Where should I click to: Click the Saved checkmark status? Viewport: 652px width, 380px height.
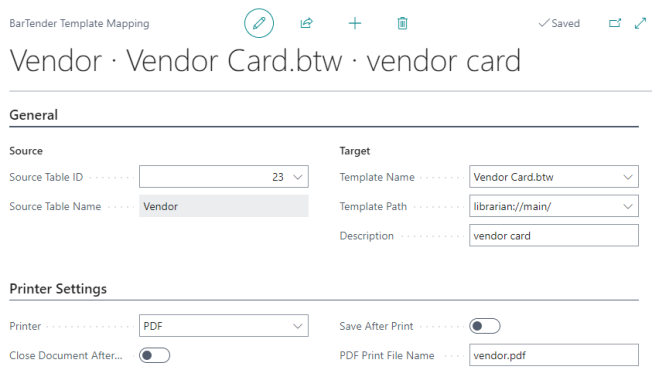559,23
